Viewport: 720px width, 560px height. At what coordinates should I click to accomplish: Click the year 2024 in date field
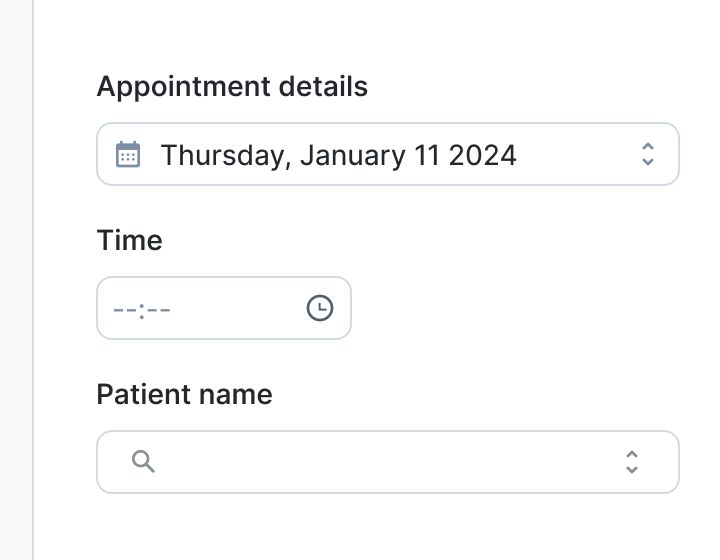(483, 155)
